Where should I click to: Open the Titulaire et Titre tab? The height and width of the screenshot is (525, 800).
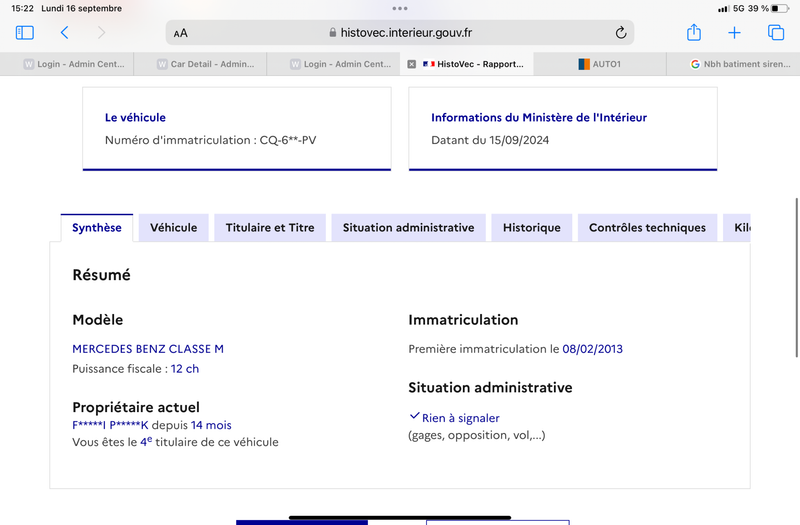click(x=270, y=228)
